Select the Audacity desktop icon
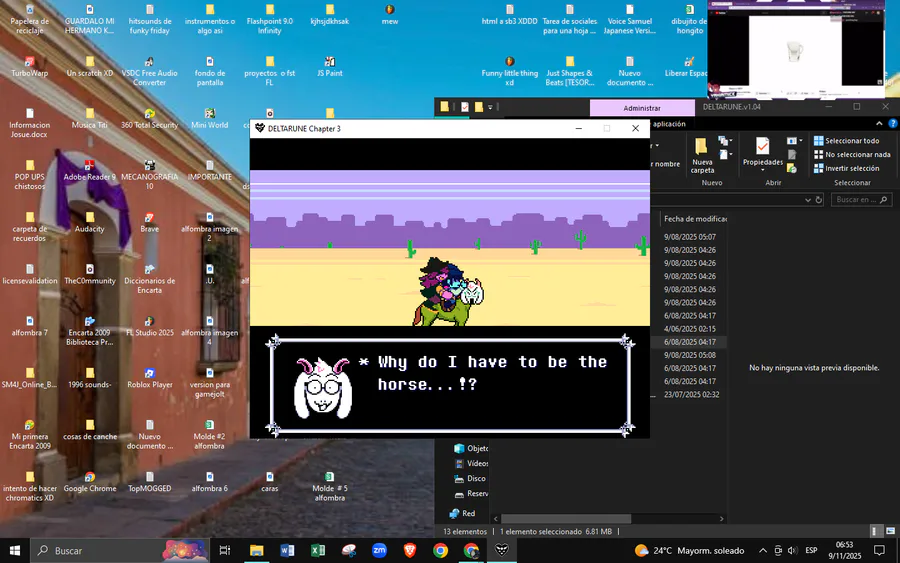The image size is (900, 563). click(x=90, y=222)
